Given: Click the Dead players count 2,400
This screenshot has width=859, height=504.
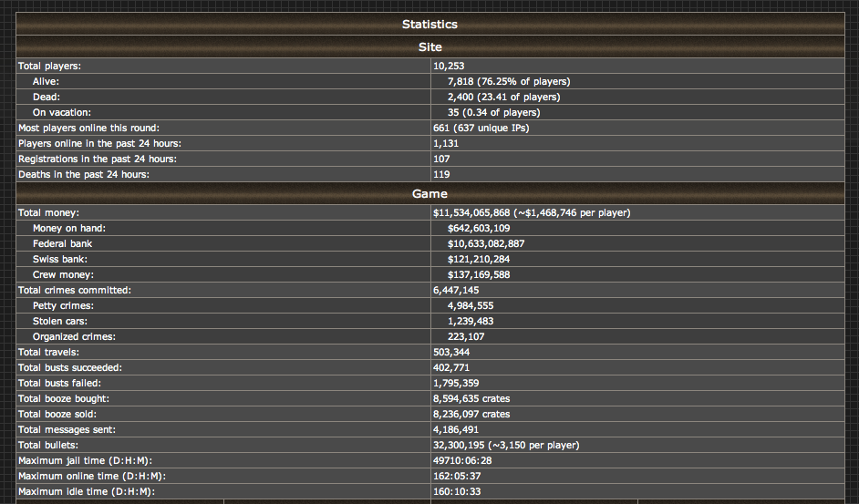Looking at the screenshot, I should [x=461, y=97].
